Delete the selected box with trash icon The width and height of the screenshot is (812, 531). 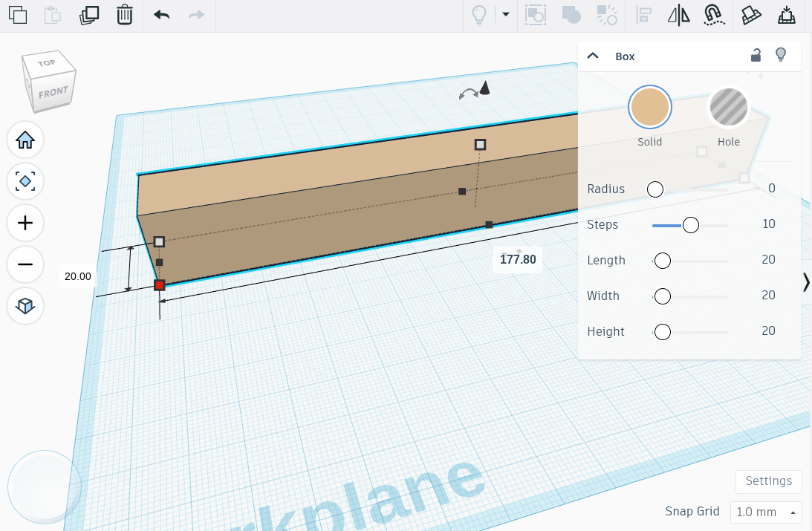pos(124,15)
